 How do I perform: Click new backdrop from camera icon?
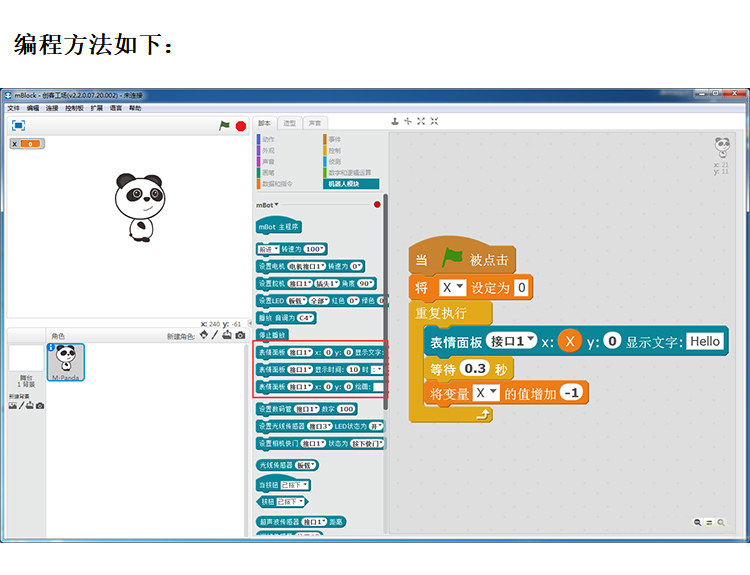click(40, 406)
